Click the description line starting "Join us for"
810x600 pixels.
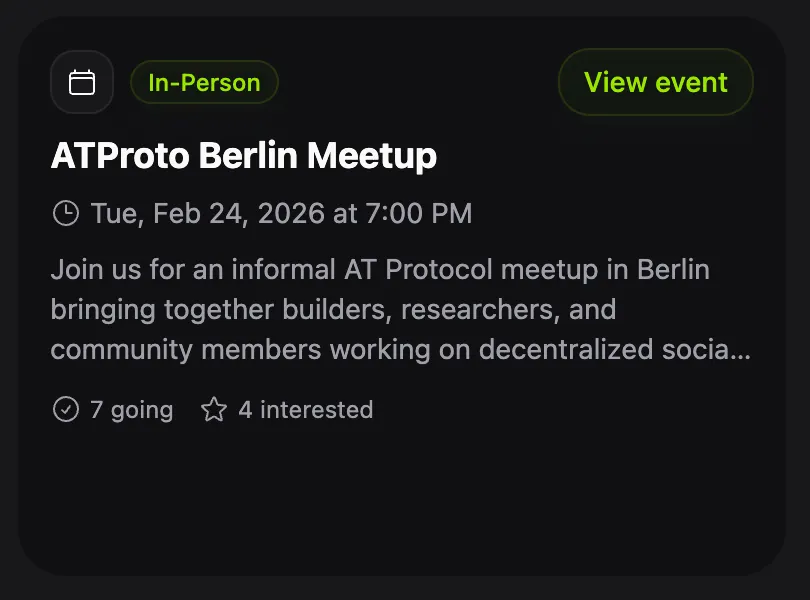click(x=380, y=270)
